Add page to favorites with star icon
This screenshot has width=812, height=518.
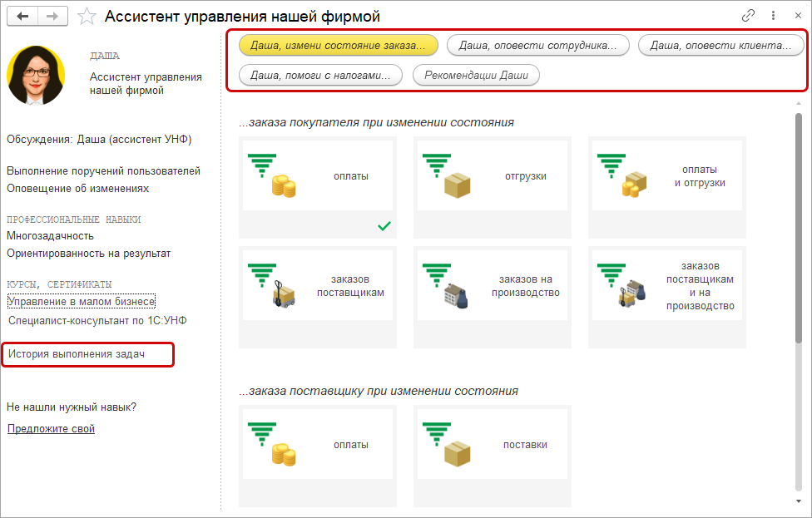point(87,17)
